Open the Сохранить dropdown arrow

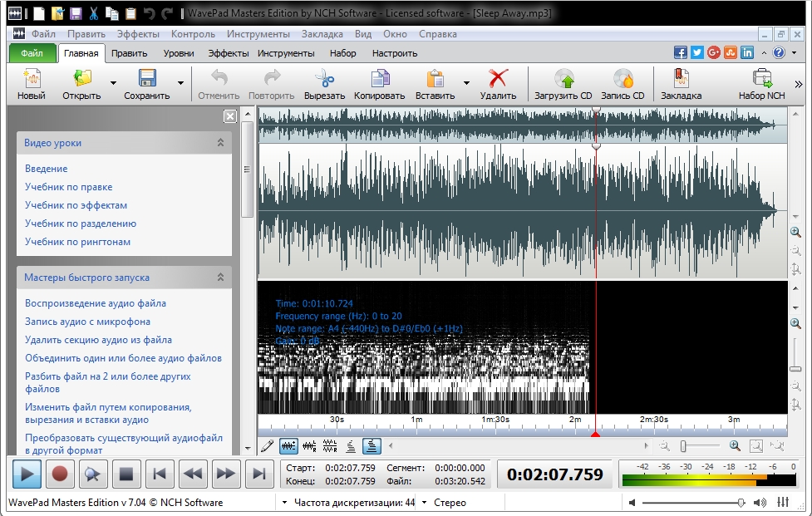[x=180, y=83]
